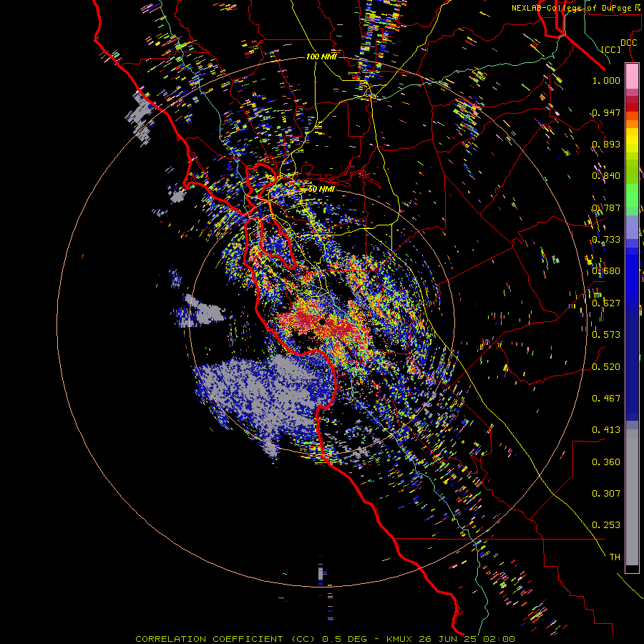Click the TH threshold label on legend
The height and width of the screenshot is (644, 644).
coord(615,557)
